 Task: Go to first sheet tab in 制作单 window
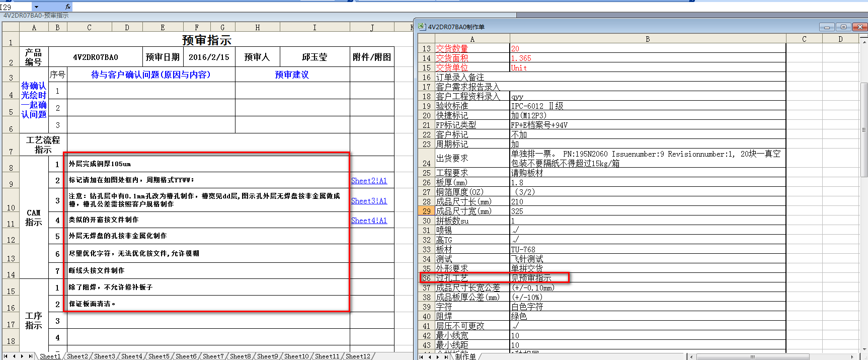point(422,356)
